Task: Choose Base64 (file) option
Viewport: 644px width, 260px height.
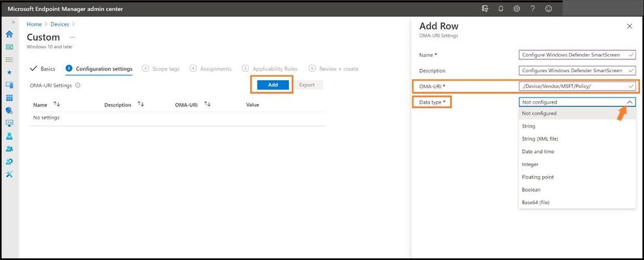Action: [577, 203]
